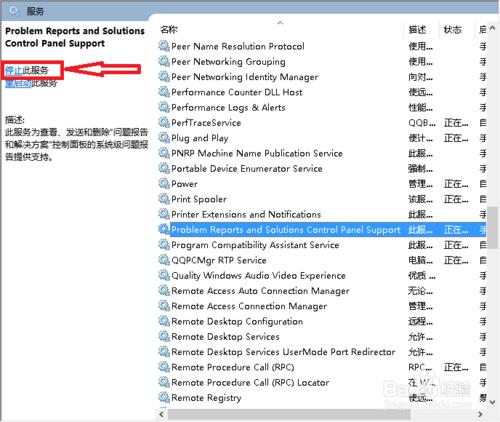Screen dimensions: 500x422
Task: Click the Peer Networking Grouping service icon
Action: point(164,61)
